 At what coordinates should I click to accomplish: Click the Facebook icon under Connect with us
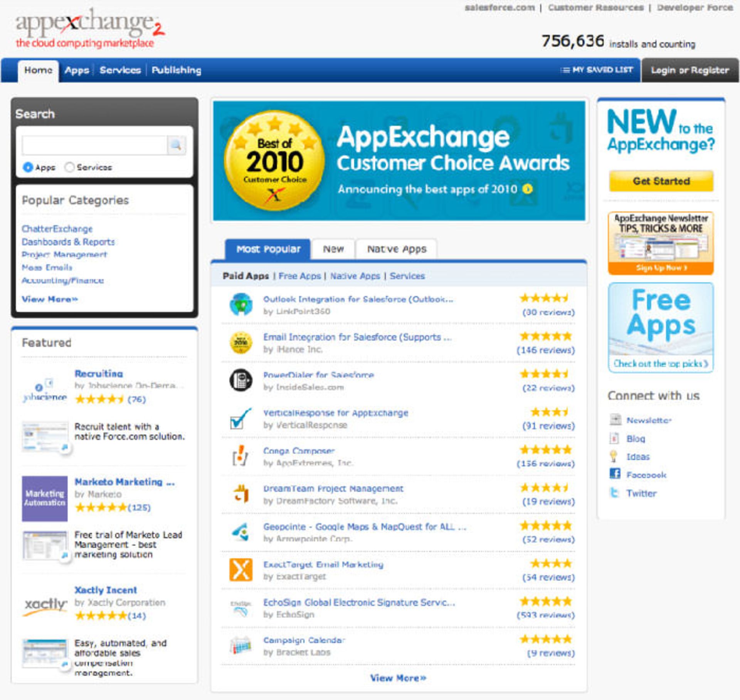point(615,474)
